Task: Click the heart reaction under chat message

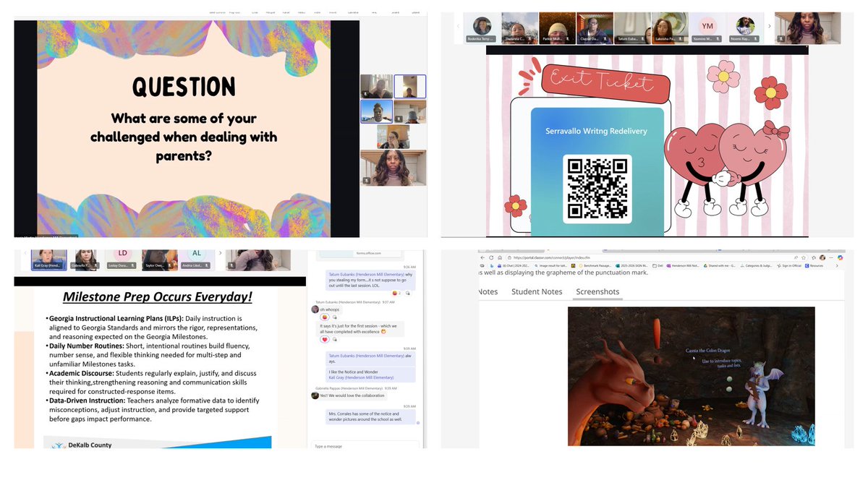Action: pos(325,340)
